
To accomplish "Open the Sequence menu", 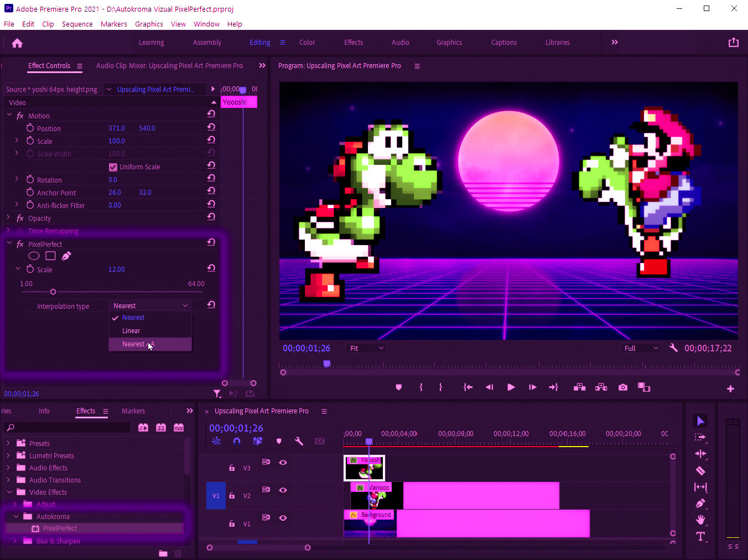I will pyautogui.click(x=77, y=24).
